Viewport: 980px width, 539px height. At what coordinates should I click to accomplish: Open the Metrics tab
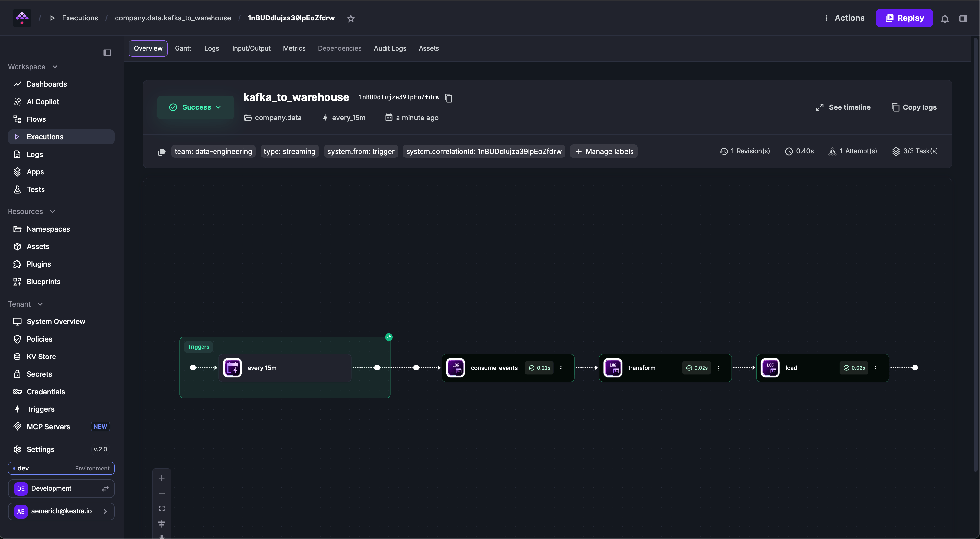pyautogui.click(x=294, y=48)
